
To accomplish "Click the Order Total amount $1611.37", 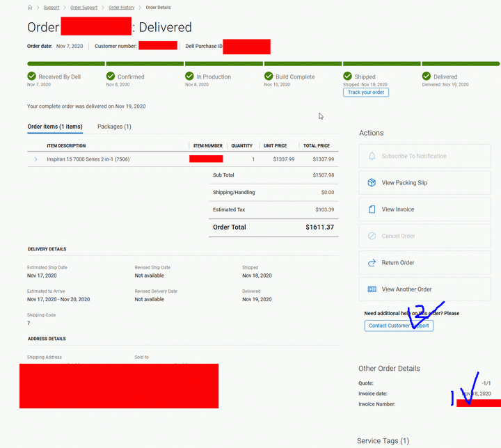I will (319, 227).
